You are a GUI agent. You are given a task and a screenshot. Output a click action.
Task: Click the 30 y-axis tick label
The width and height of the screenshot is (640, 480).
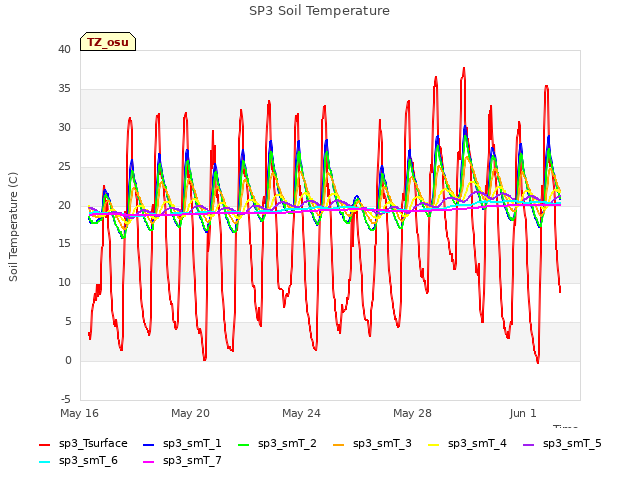point(64,127)
